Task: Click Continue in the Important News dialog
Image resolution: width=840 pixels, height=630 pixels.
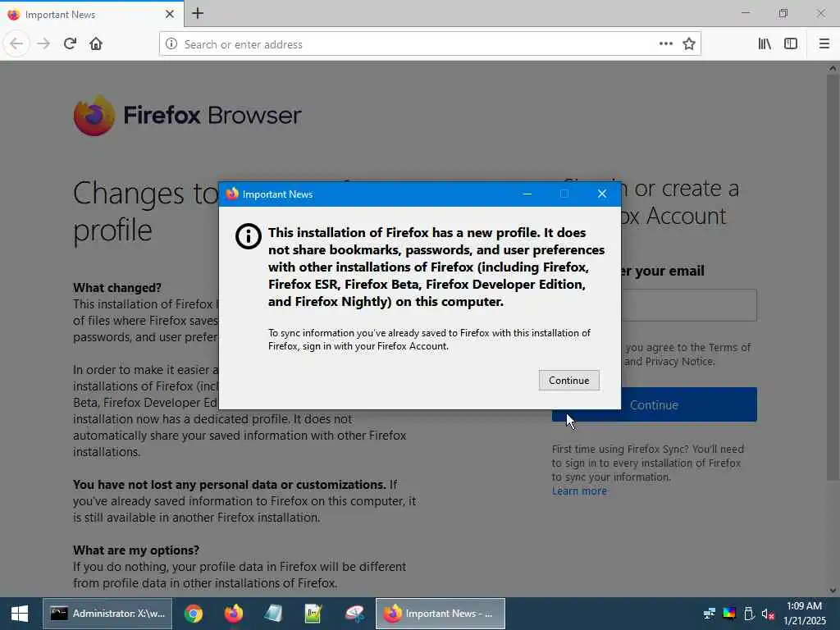Action: point(569,381)
